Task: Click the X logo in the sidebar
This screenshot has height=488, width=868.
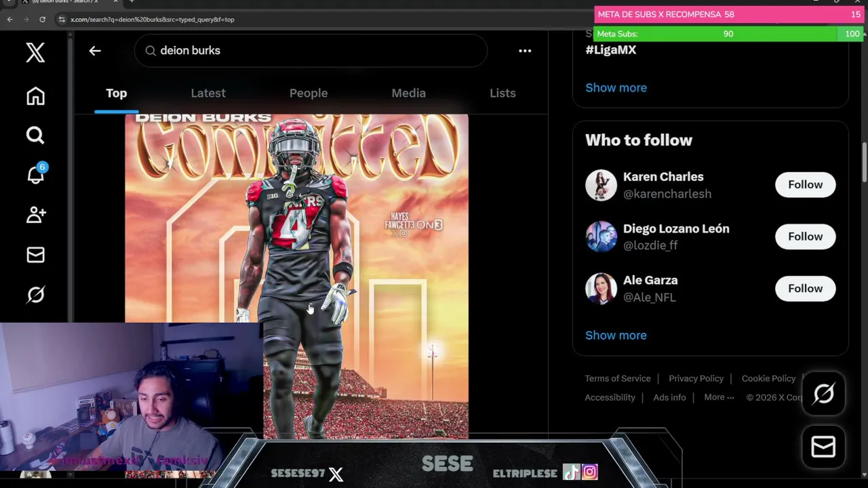Action: tap(35, 52)
